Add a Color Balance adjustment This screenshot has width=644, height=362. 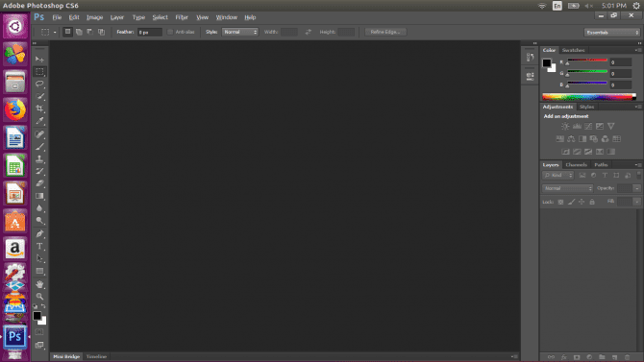(571, 139)
